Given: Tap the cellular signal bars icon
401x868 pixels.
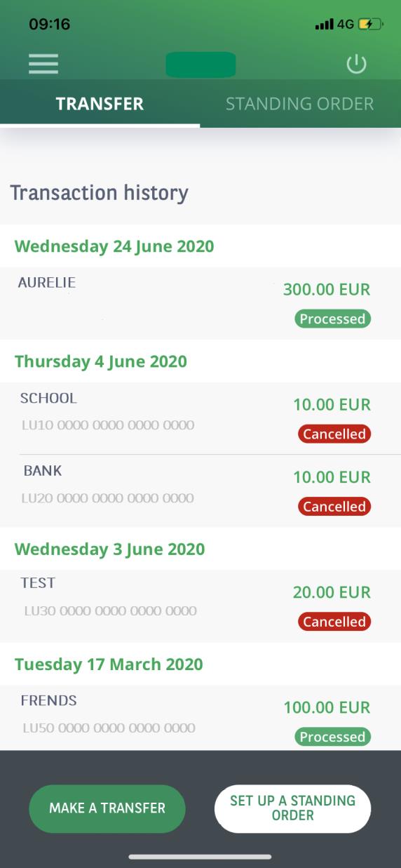Looking at the screenshot, I should coord(325,25).
